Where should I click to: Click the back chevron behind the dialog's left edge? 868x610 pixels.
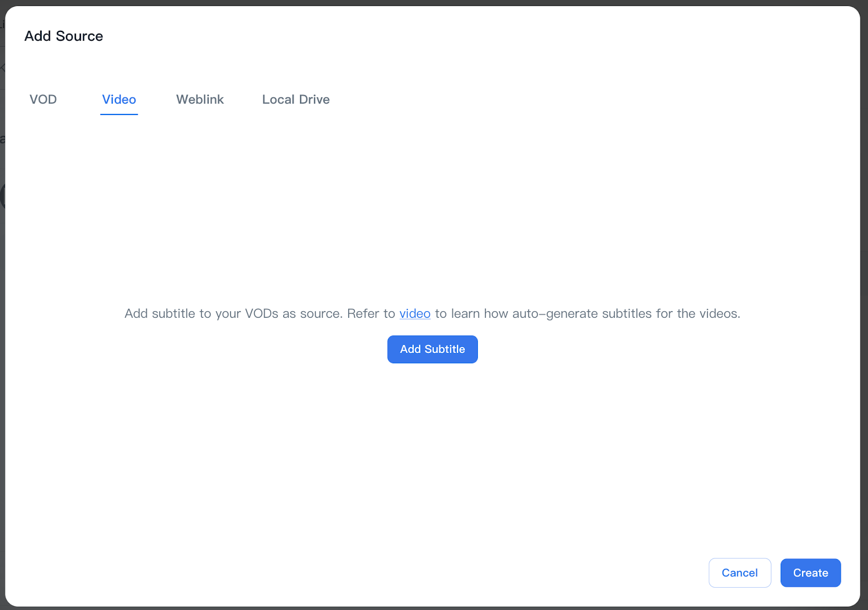(2, 68)
